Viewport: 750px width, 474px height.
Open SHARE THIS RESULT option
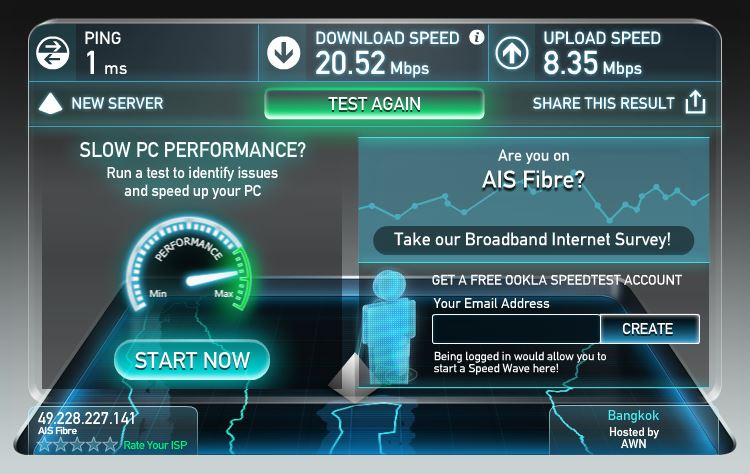tap(603, 103)
